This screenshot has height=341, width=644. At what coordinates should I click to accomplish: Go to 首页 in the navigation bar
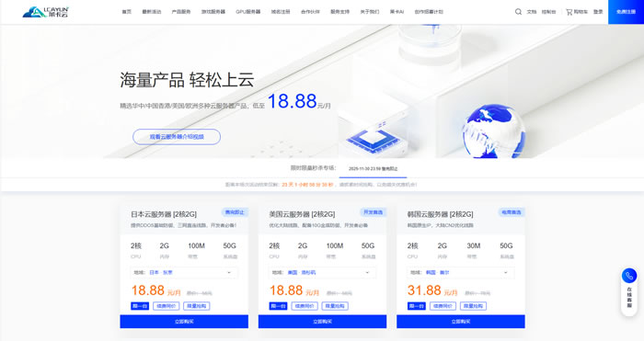[127, 12]
